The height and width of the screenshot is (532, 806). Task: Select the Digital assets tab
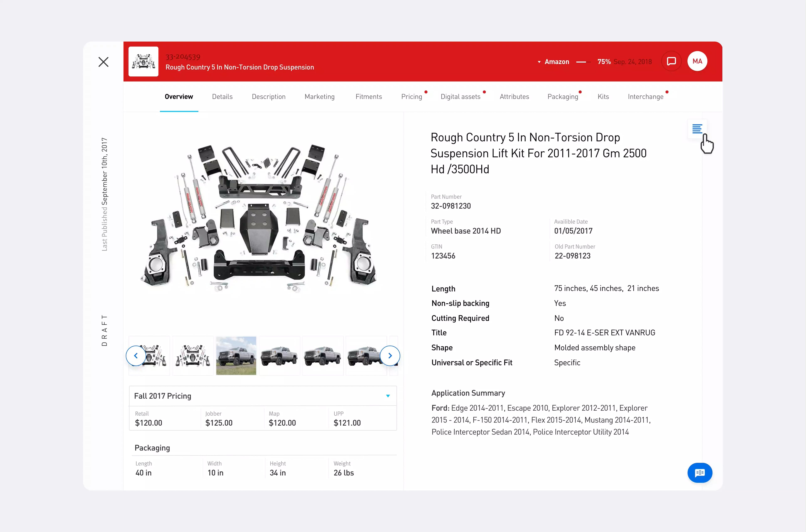tap(460, 97)
